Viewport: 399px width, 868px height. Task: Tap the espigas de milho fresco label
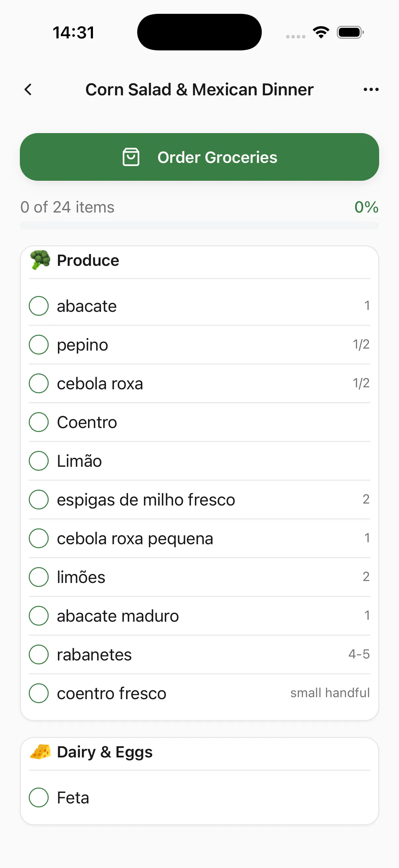(x=146, y=500)
